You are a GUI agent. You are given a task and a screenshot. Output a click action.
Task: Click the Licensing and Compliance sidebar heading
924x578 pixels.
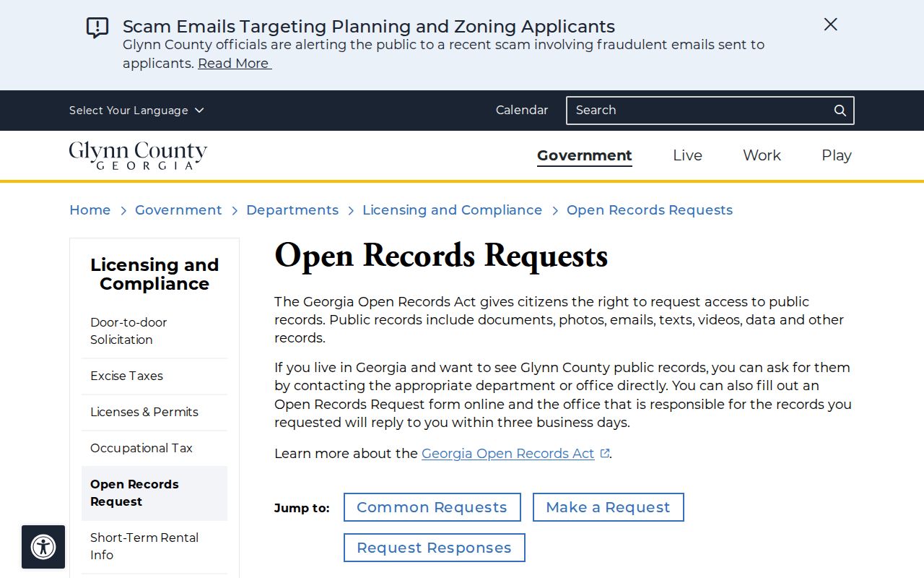click(154, 275)
